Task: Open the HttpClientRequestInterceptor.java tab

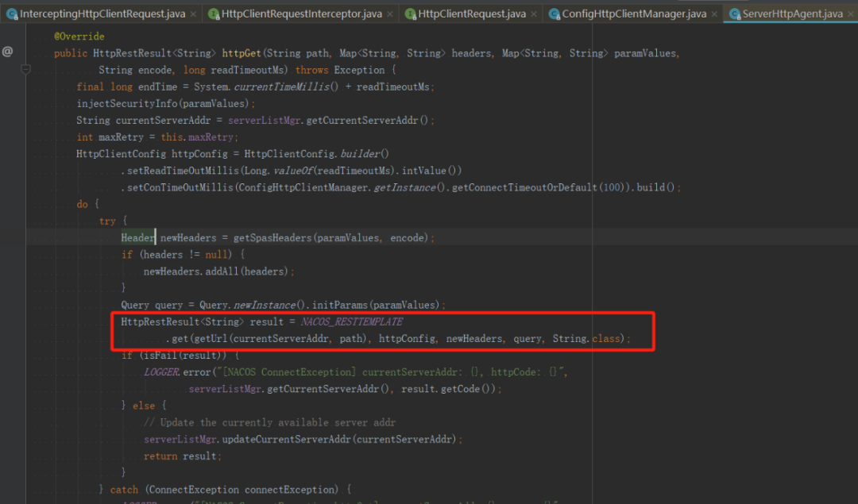Action: pos(302,13)
